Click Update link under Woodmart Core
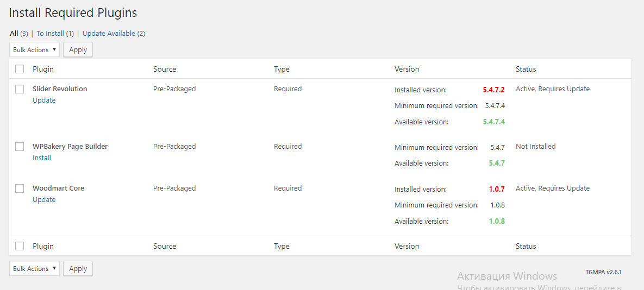644x290 pixels. (x=44, y=200)
